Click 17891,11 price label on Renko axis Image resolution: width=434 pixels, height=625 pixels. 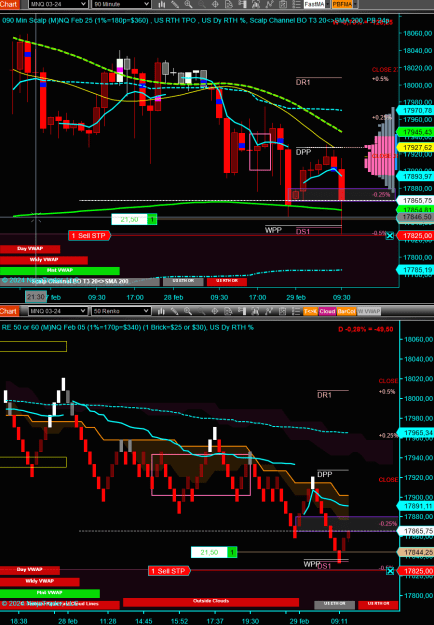coord(415,506)
